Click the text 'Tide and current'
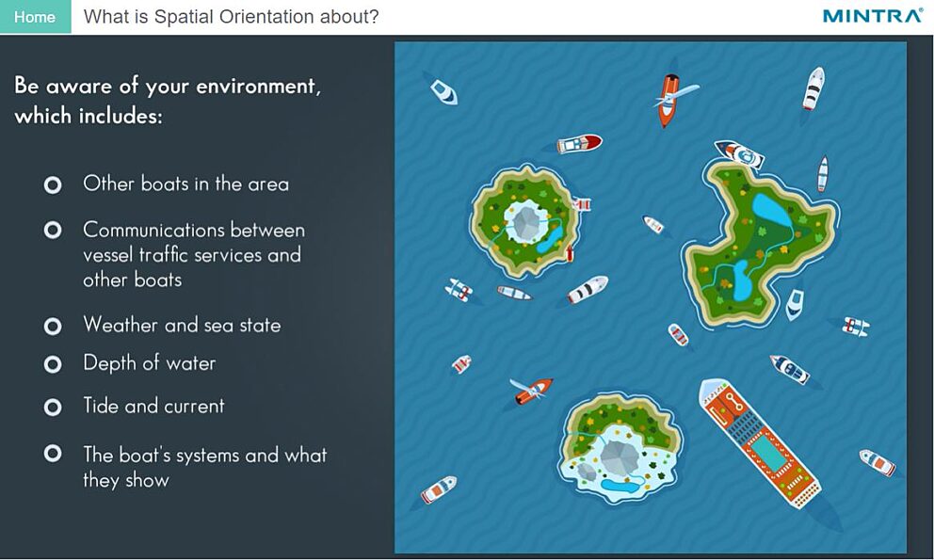 tap(153, 406)
